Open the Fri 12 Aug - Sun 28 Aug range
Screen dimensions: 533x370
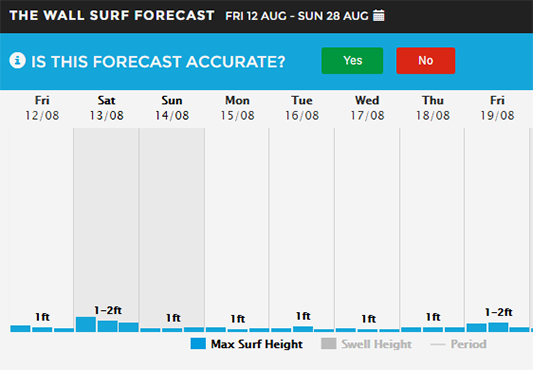[297, 16]
